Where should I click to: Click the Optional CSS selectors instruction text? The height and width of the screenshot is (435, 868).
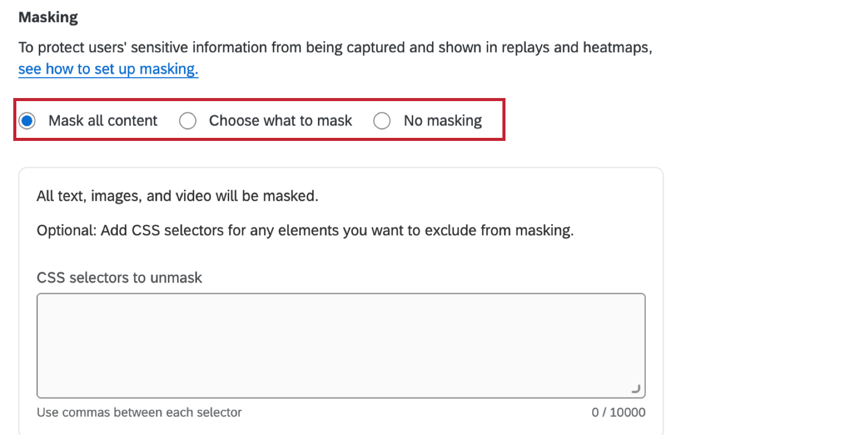[x=305, y=230]
